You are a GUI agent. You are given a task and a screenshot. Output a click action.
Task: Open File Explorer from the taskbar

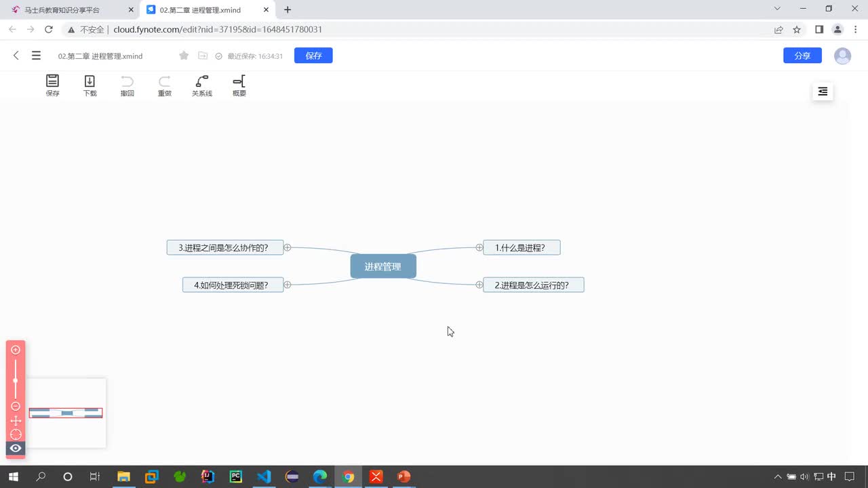(123, 476)
